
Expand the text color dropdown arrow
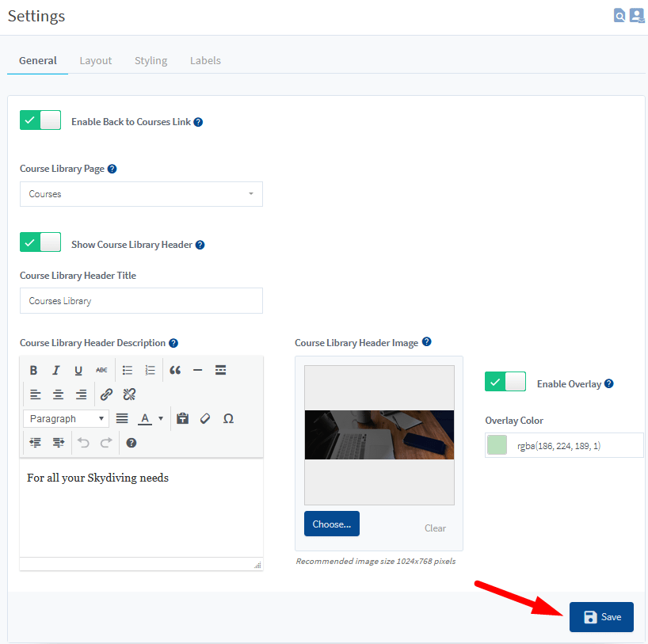[x=161, y=419]
